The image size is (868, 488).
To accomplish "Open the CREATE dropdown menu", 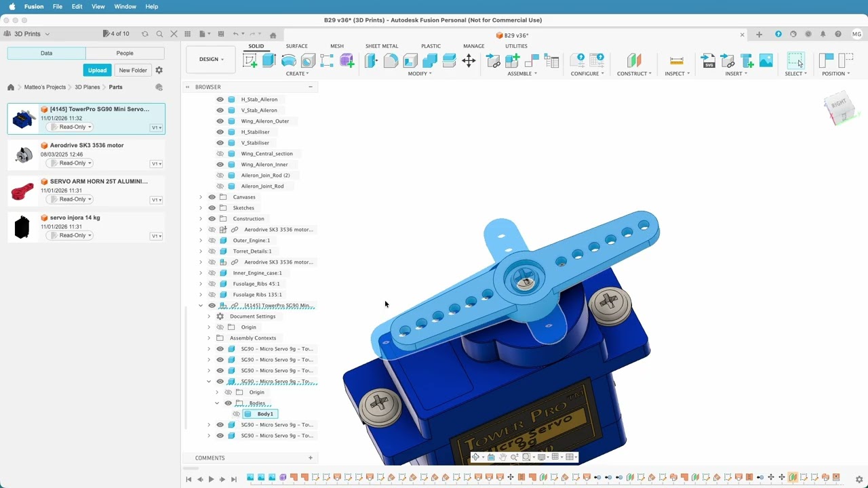I will click(297, 74).
